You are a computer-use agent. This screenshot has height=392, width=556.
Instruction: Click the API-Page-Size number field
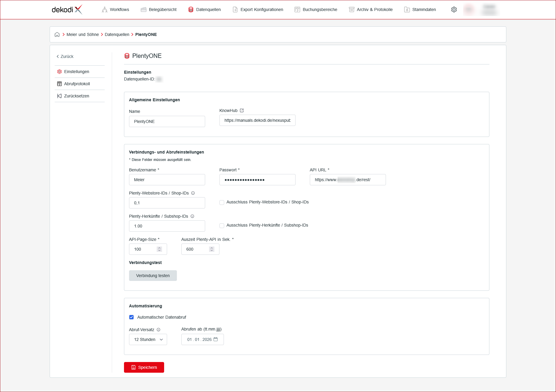(x=148, y=249)
